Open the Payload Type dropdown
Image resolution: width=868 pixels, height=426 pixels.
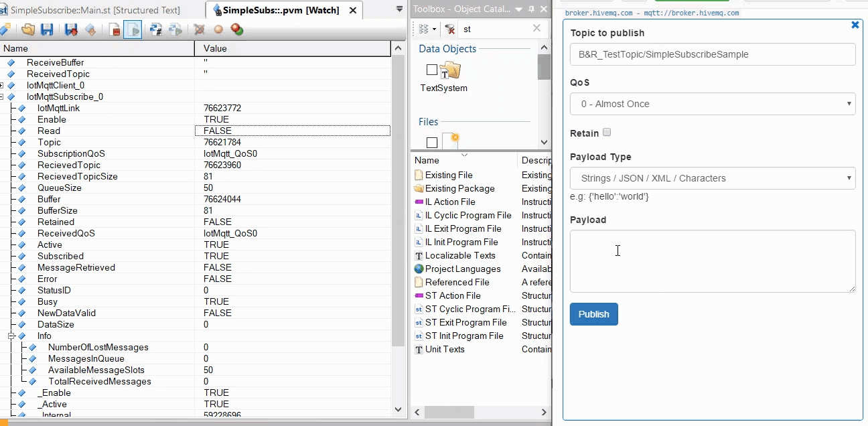click(713, 178)
